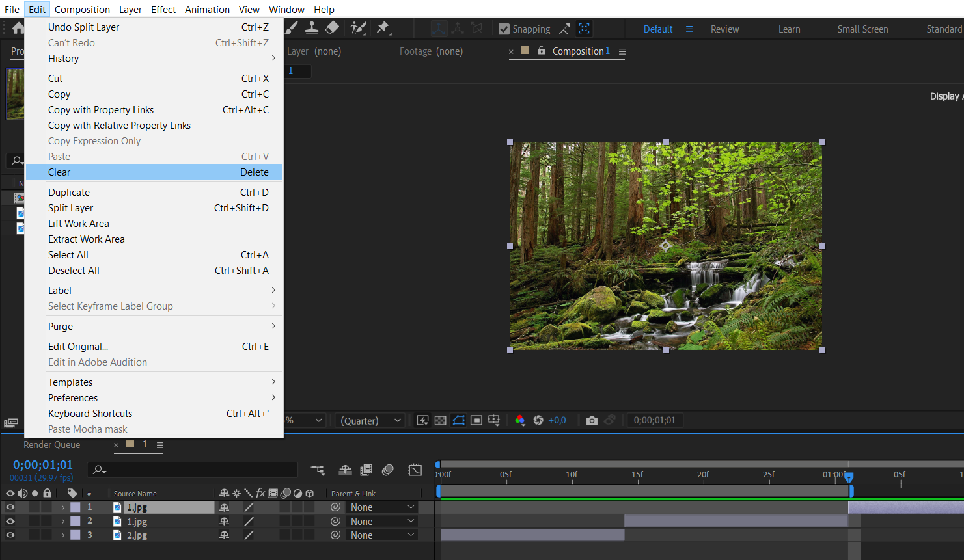Viewport: 964px width, 560px height.
Task: Click the Take Snapshot camera icon
Action: (591, 421)
